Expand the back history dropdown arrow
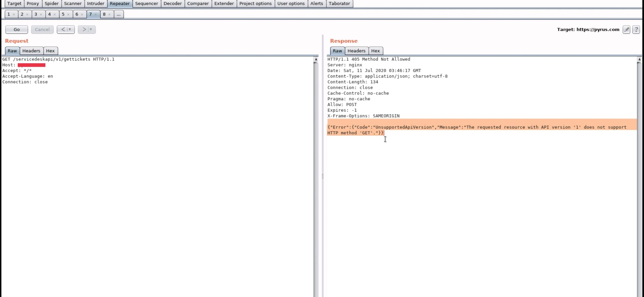This screenshot has width=644, height=297. (70, 29)
